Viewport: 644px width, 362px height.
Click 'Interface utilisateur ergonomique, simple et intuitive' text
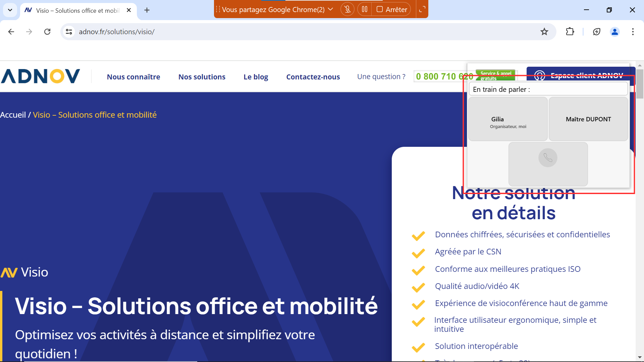pyautogui.click(x=515, y=324)
